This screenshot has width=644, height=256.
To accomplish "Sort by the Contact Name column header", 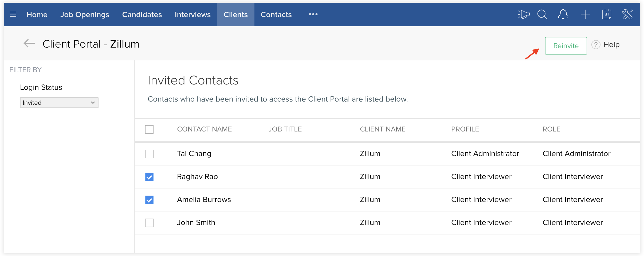I will point(205,129).
